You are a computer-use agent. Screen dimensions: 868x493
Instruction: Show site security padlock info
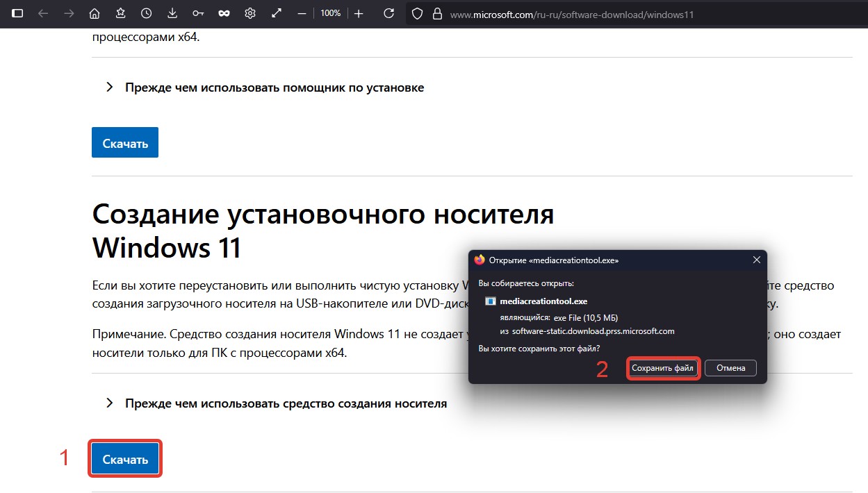pos(437,14)
